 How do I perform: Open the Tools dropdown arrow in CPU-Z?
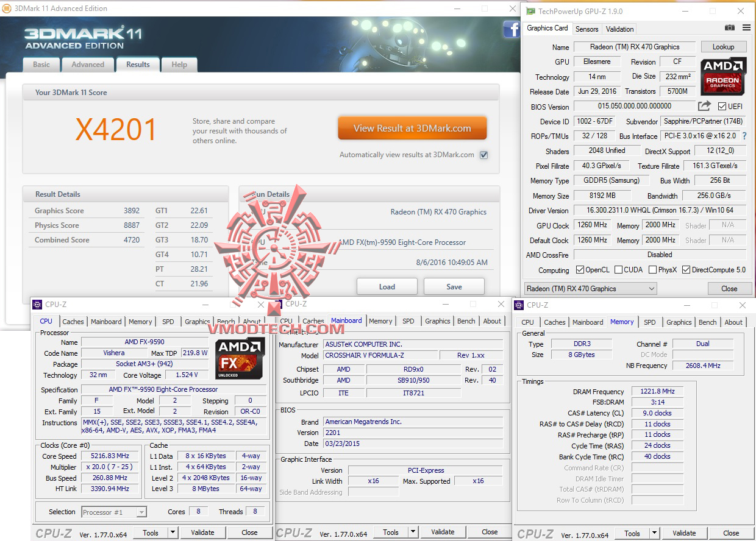173,532
